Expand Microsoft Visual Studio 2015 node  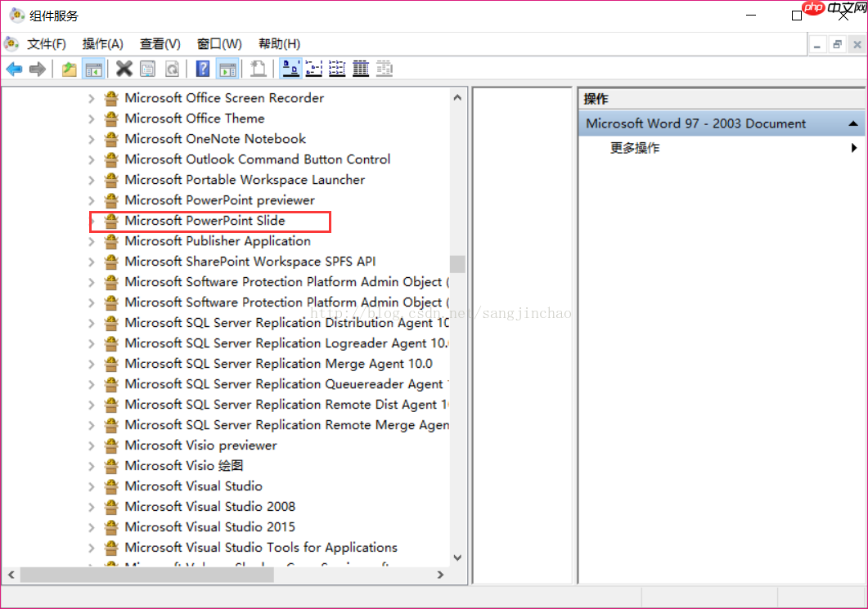point(92,528)
